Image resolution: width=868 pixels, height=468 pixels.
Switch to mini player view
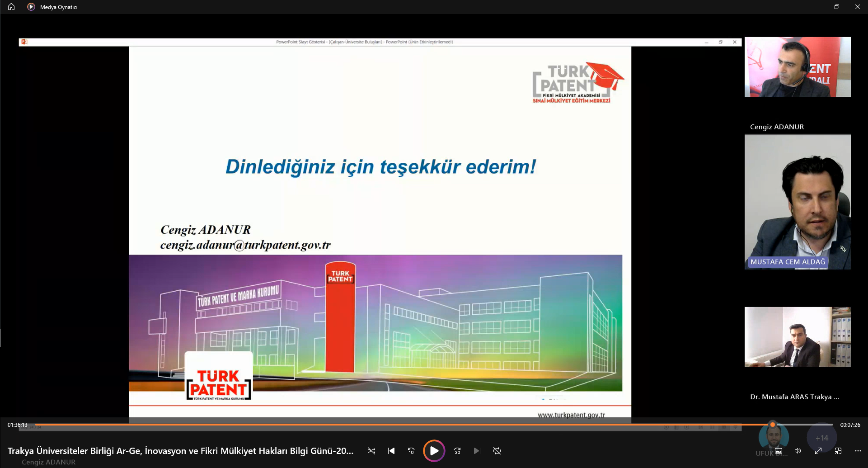coord(838,451)
